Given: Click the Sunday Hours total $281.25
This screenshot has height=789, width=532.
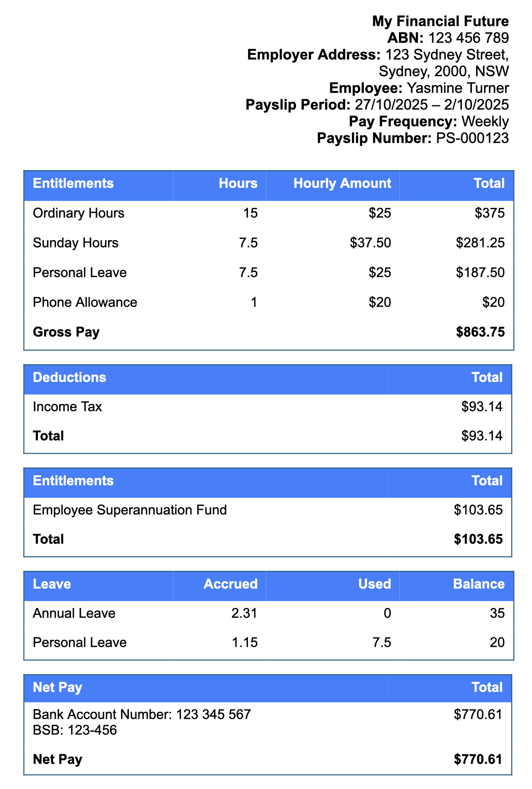Looking at the screenshot, I should pos(480,243).
